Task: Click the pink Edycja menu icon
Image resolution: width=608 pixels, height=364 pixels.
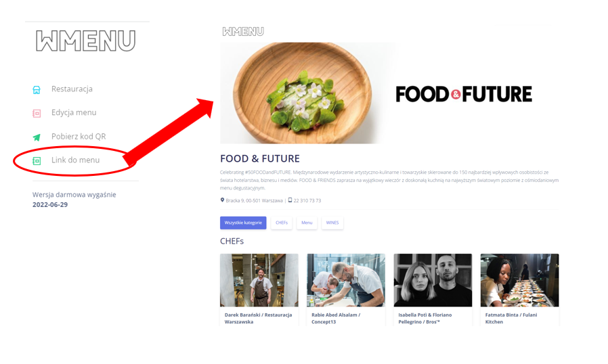Action: point(37,113)
